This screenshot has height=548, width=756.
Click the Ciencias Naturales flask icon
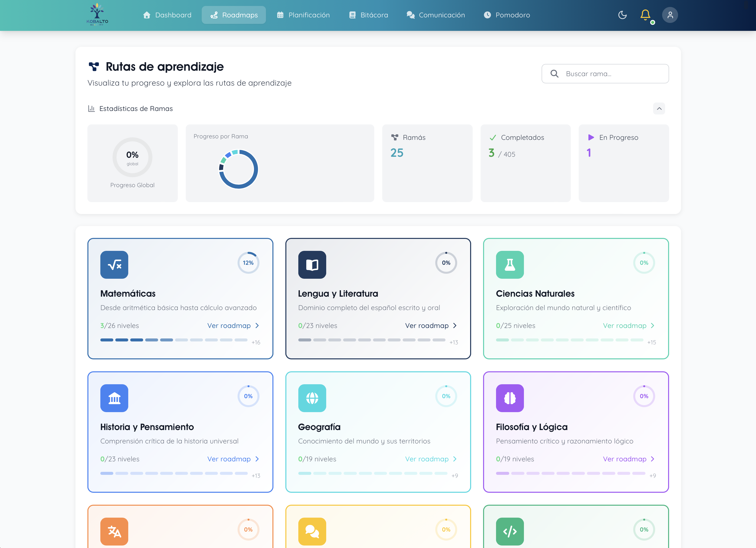click(x=510, y=265)
